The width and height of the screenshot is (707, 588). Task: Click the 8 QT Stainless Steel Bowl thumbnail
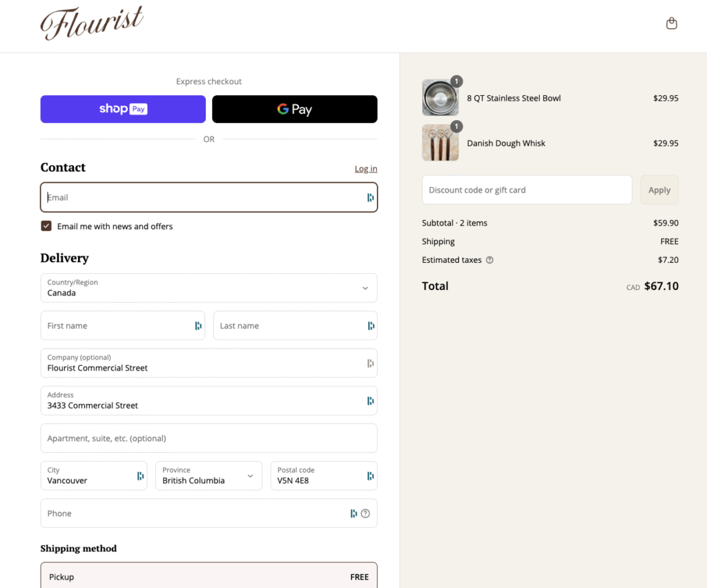[440, 98]
